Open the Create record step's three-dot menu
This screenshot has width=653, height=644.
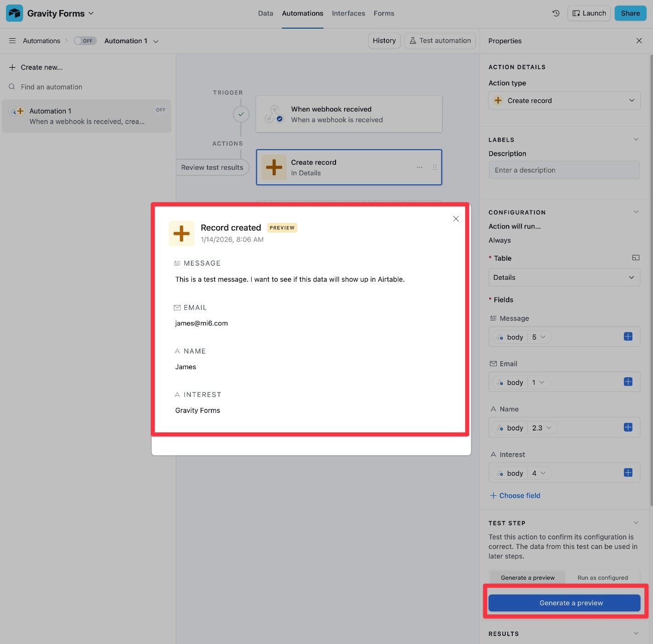pos(419,167)
